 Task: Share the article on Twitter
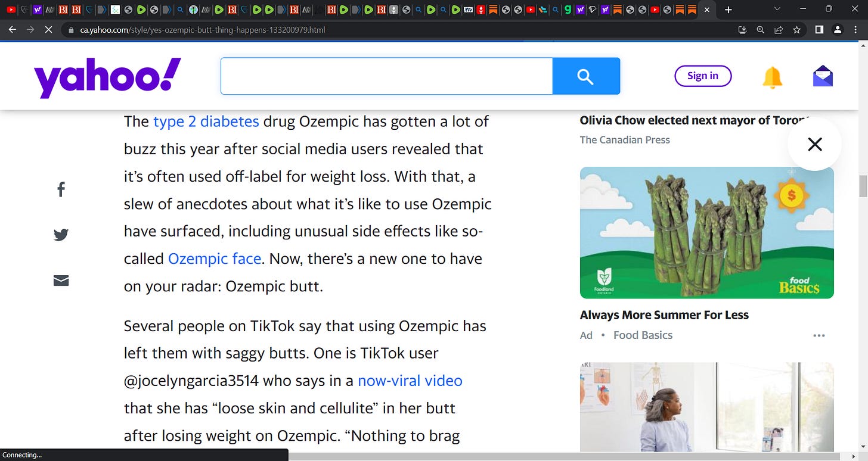(61, 235)
